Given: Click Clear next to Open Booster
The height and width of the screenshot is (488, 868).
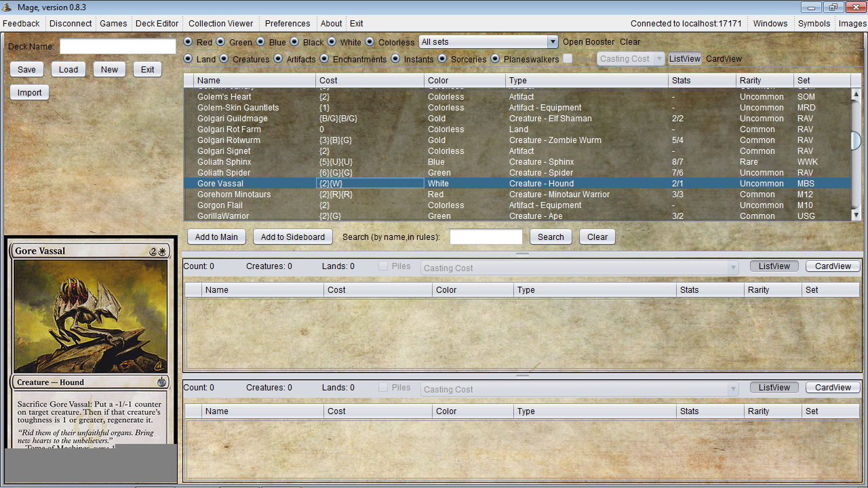Looking at the screenshot, I should click(630, 42).
